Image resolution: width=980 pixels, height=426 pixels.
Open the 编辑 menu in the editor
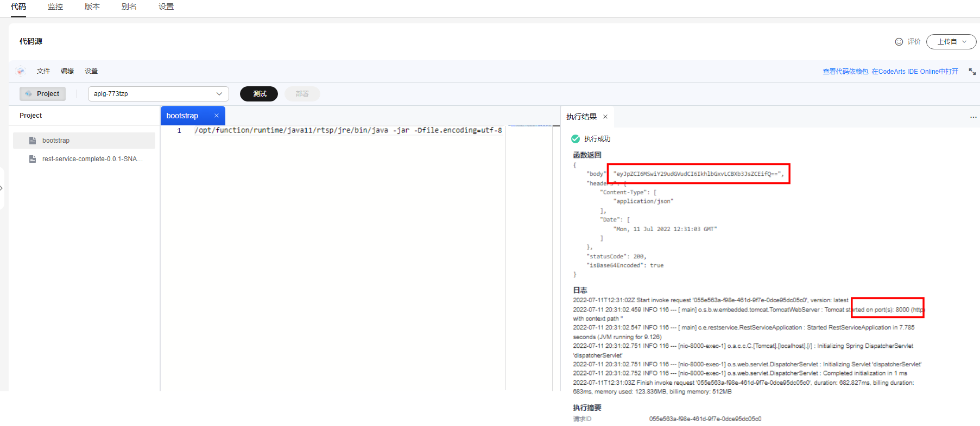[67, 71]
